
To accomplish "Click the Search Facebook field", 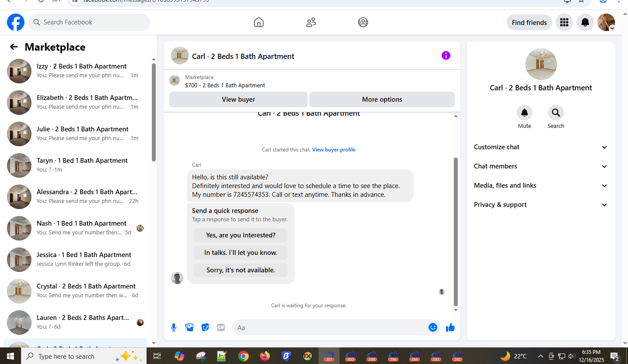I will (89, 22).
